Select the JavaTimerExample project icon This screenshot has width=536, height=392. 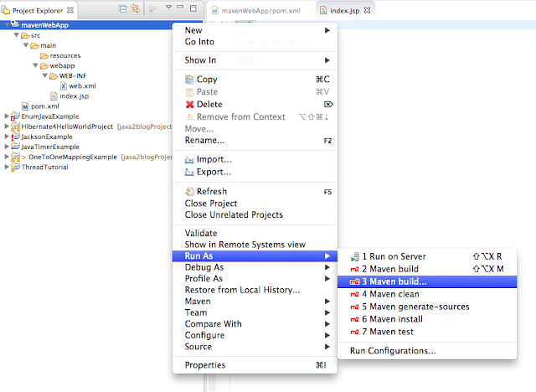pyautogui.click(x=15, y=147)
